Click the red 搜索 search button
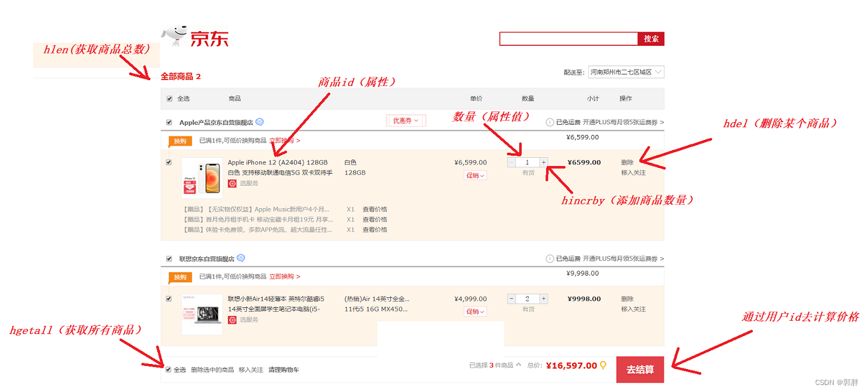 click(651, 39)
